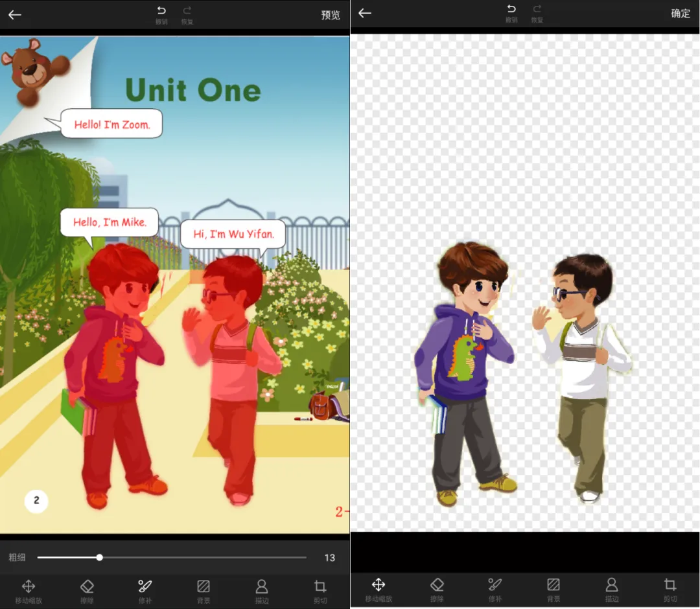Open 描边 outline tool on right screen
Viewport: 700px width, 609px height.
click(612, 590)
